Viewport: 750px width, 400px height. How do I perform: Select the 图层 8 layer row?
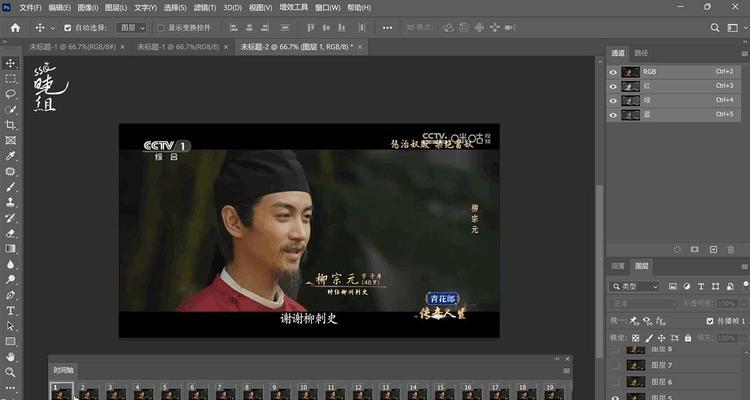(x=674, y=350)
